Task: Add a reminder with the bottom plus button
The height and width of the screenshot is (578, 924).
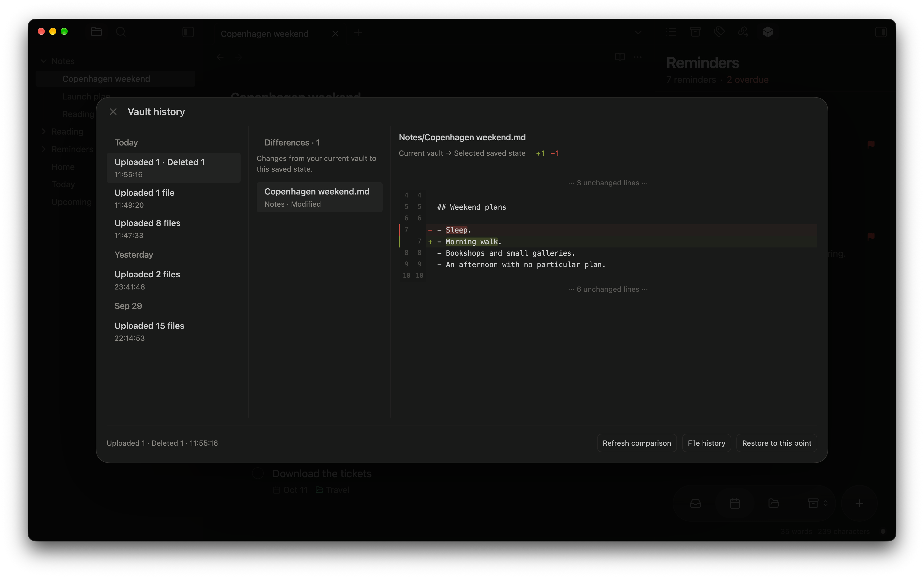Action: [x=859, y=503]
